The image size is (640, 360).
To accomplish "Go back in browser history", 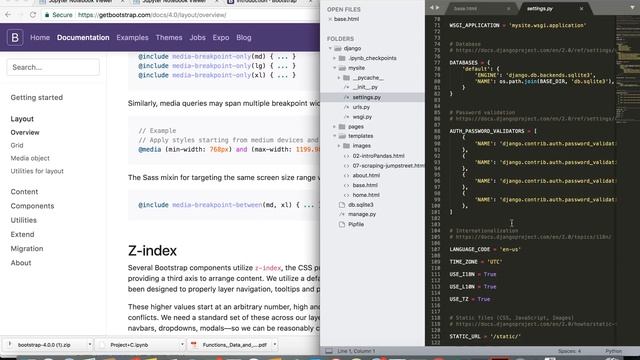I will pos(8,15).
